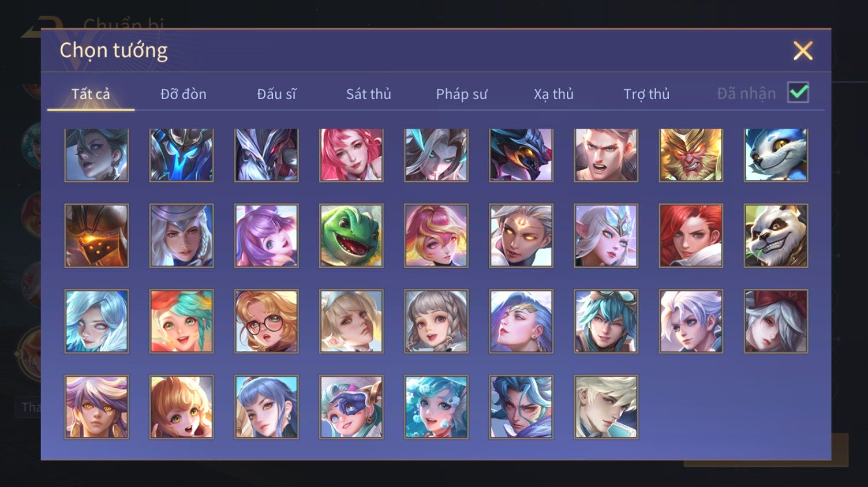Open the Đấu sĩ tab

coord(276,94)
